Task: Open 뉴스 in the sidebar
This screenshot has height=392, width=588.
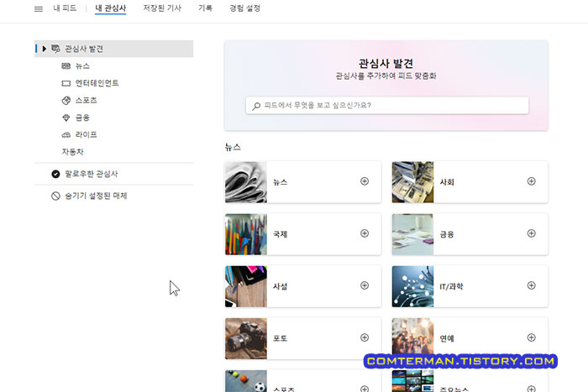Action: [82, 66]
